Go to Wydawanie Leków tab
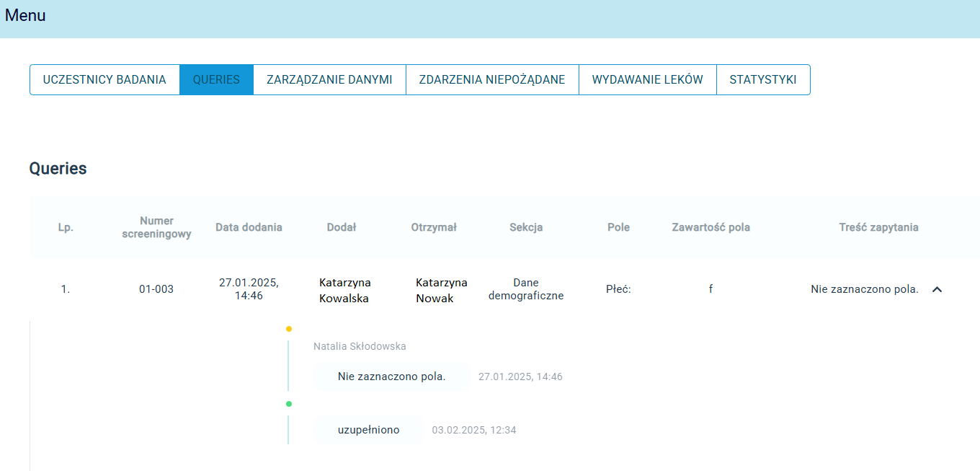Viewport: 980px width, 471px height. point(647,79)
